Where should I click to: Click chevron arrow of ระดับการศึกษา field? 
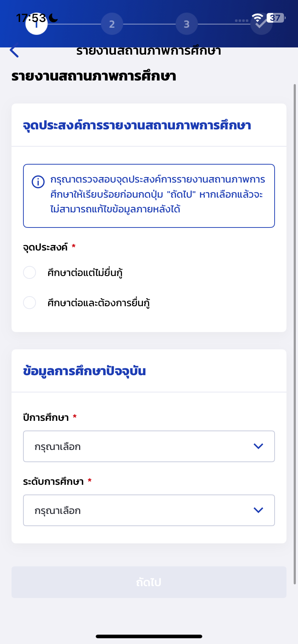(x=258, y=510)
